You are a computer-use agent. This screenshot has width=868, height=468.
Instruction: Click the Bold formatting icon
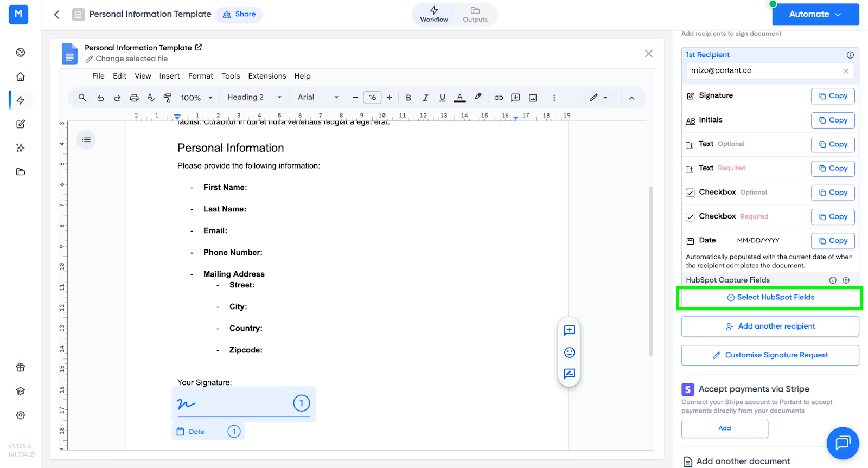tap(409, 98)
